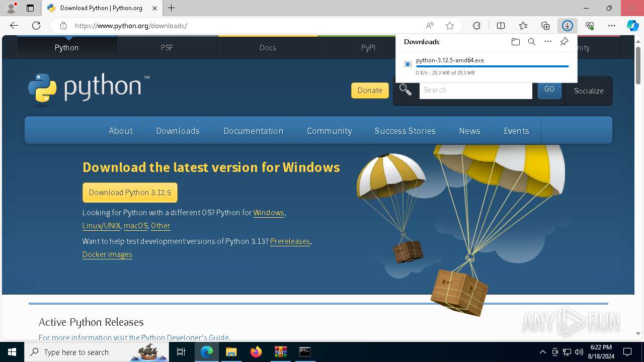The width and height of the screenshot is (644, 362).
Task: Pin the Downloads panel
Action: coord(564,42)
